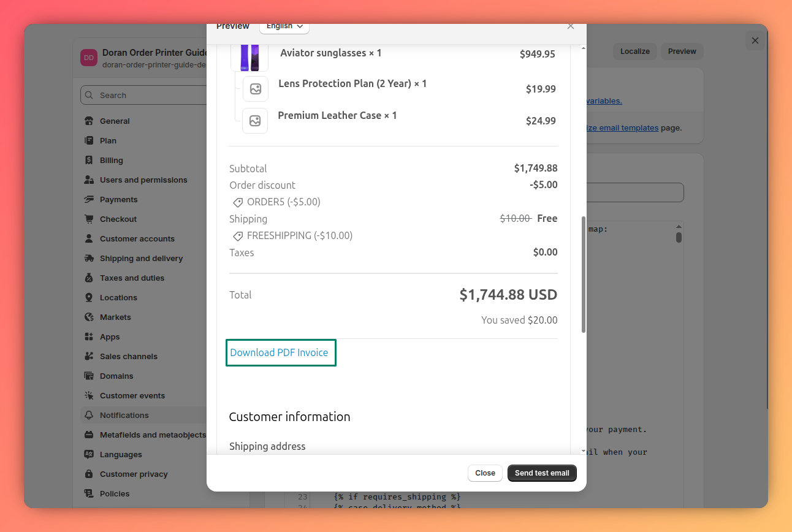Click the preview dialog vertical scrollbar
The image size is (792, 532).
click(583, 274)
